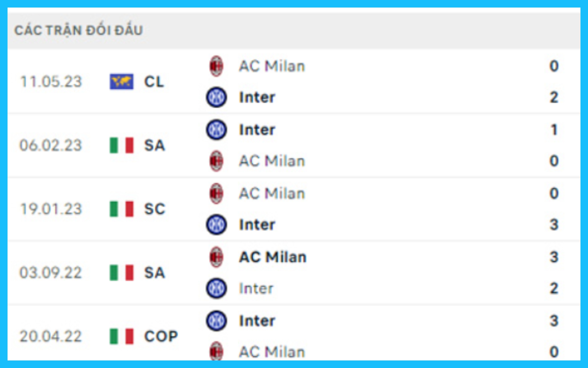
Task: Click the CÁC TRẬN ĐỐI ĐẦU section header
Action: click(79, 30)
